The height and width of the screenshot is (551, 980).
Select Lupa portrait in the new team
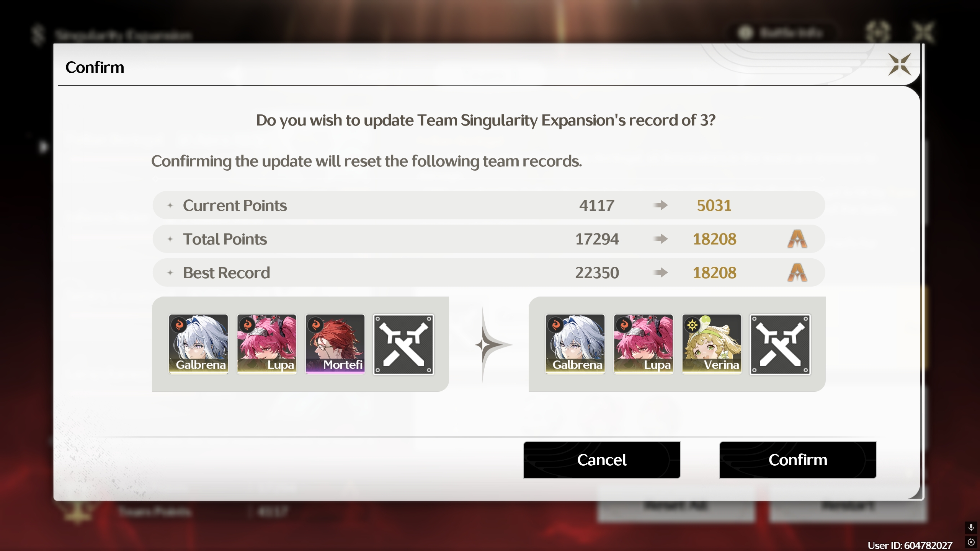643,344
